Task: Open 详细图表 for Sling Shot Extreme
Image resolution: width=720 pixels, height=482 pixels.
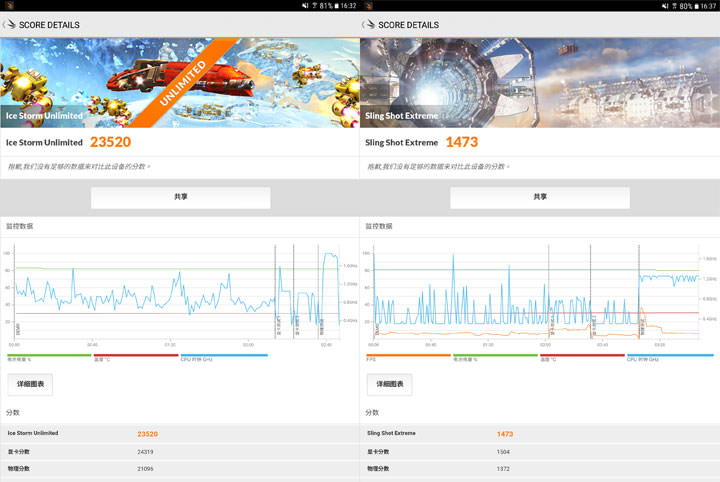Action: pos(389,384)
